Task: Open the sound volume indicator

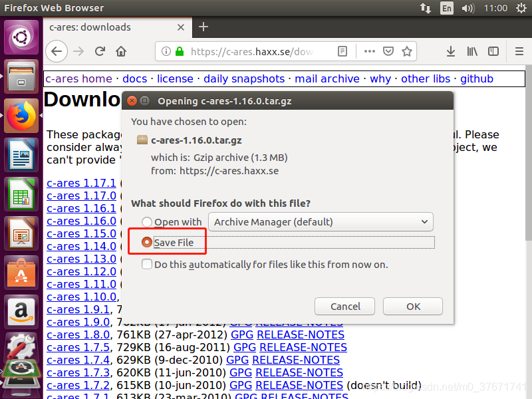Action: [x=468, y=8]
